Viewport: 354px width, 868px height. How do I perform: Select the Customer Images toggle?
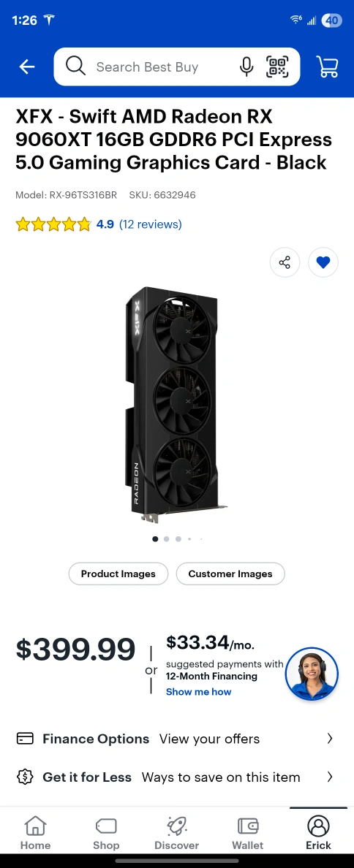click(x=230, y=574)
